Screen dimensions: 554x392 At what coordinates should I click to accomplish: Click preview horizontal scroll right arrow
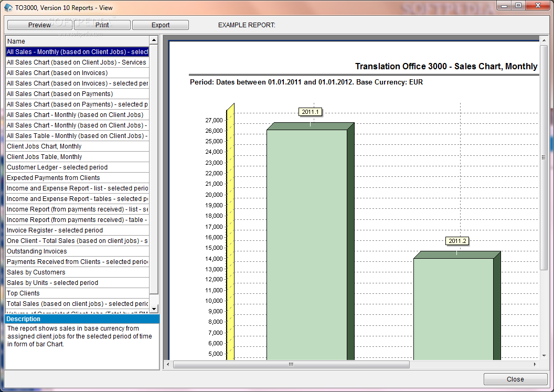pos(535,364)
